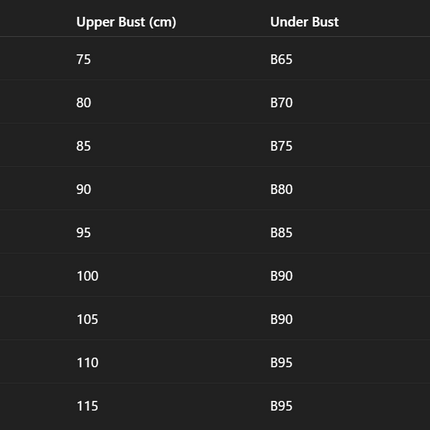
Task: Click B90 in the 100 upper bust row
Action: tap(281, 276)
